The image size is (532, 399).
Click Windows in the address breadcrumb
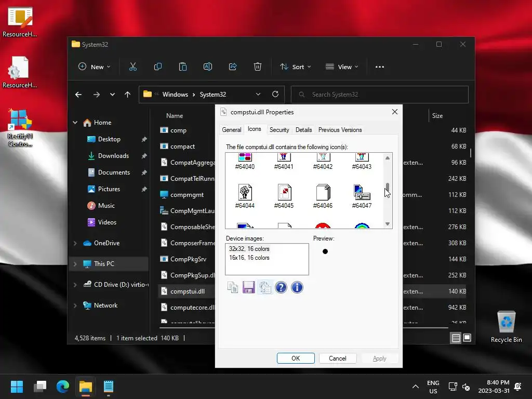pos(175,95)
